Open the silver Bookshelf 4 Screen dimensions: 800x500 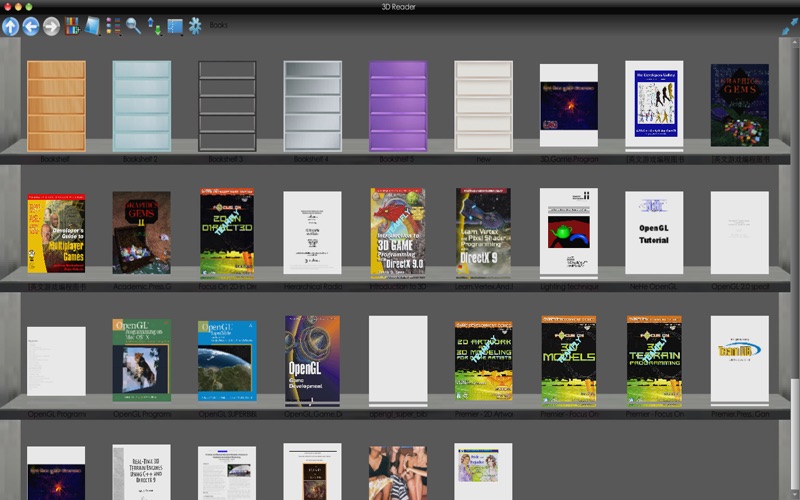pos(312,106)
